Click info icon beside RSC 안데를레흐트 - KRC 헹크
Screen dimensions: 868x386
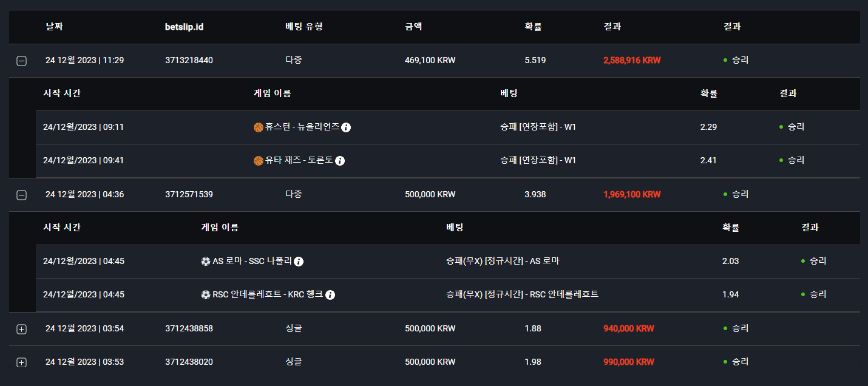(330, 295)
